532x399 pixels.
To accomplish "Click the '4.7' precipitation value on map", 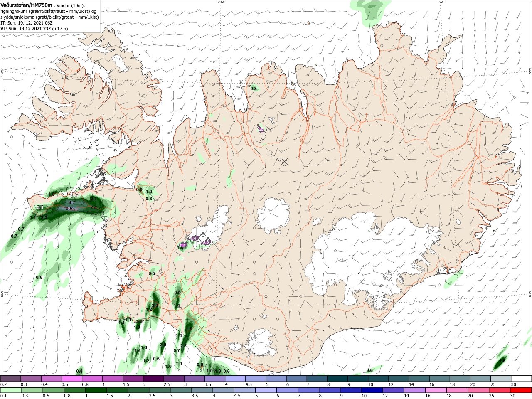I will (x=72, y=203).
